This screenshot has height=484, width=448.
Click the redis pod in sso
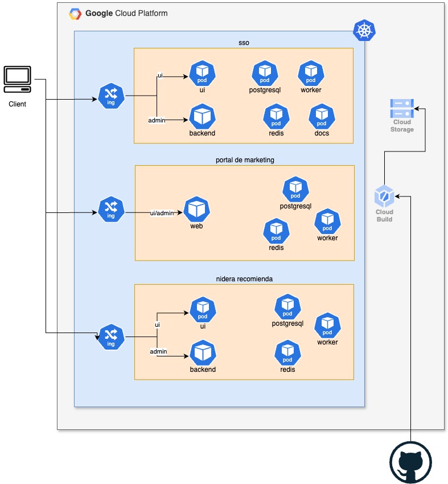pyautogui.click(x=276, y=116)
